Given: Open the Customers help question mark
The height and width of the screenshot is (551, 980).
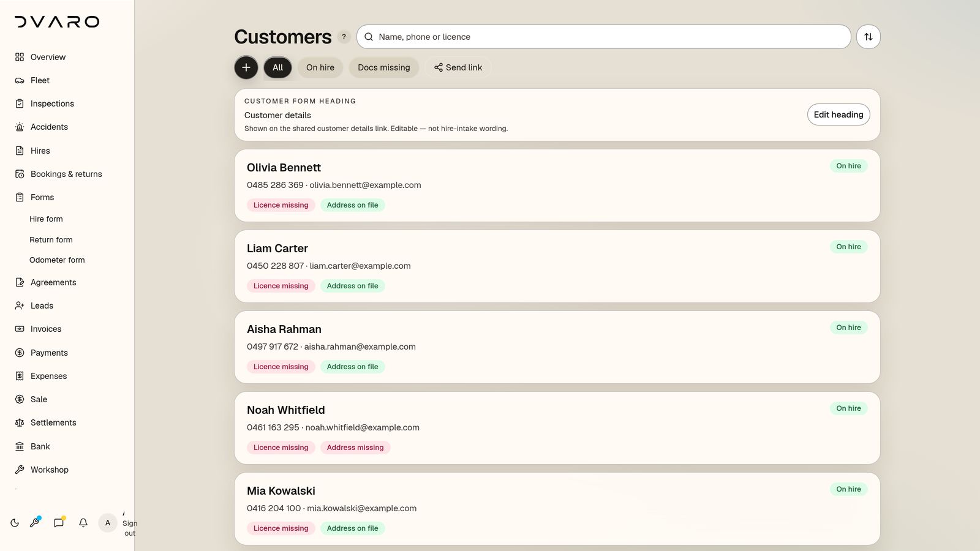Looking at the screenshot, I should coord(344,37).
